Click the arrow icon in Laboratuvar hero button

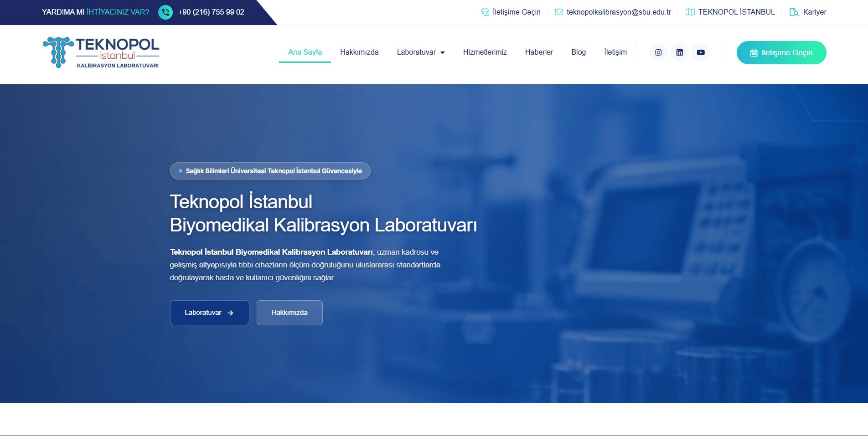point(231,313)
